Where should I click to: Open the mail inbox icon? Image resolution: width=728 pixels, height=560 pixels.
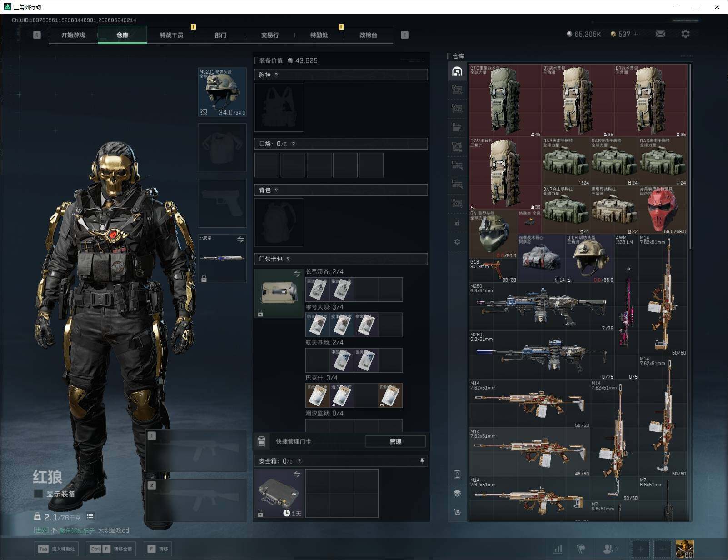tap(660, 34)
